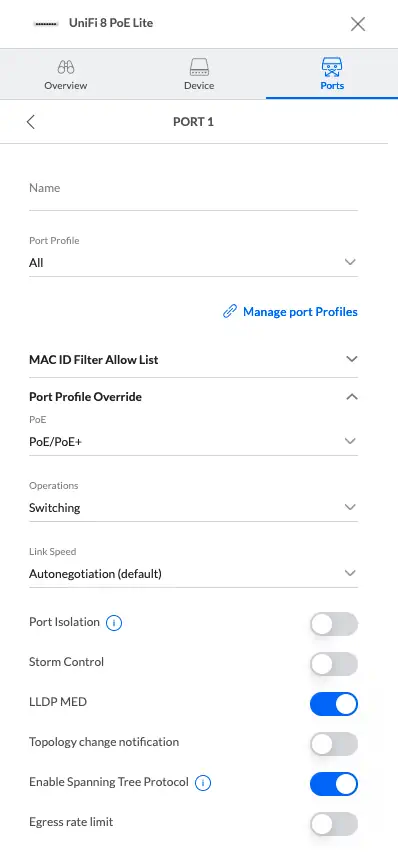Screen dimensions: 398x862
Task: Click the binoculars Overview icon
Action: (65, 67)
